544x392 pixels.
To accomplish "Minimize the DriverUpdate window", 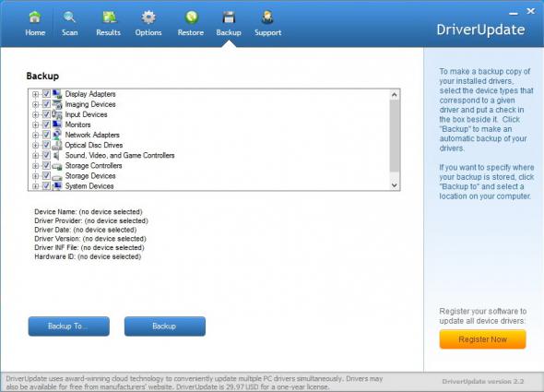I will click(514, 13).
